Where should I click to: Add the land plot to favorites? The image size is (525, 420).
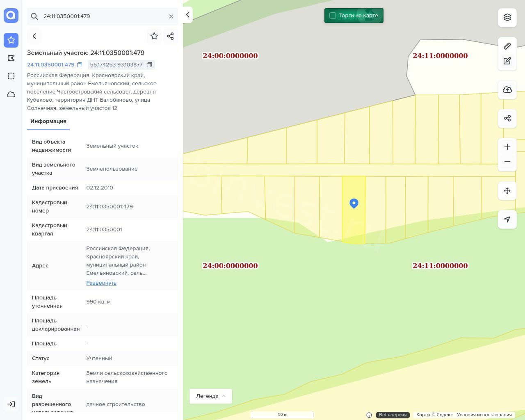[154, 36]
